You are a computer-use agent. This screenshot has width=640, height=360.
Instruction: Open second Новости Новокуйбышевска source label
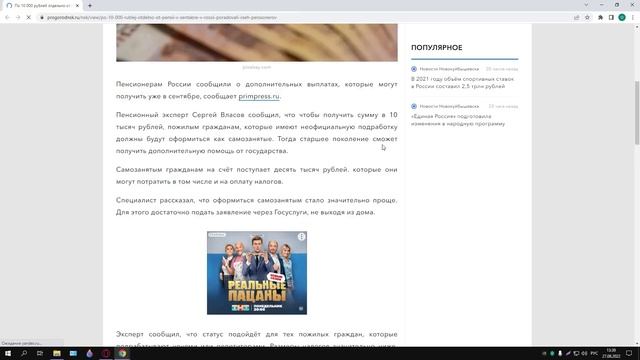[449, 106]
